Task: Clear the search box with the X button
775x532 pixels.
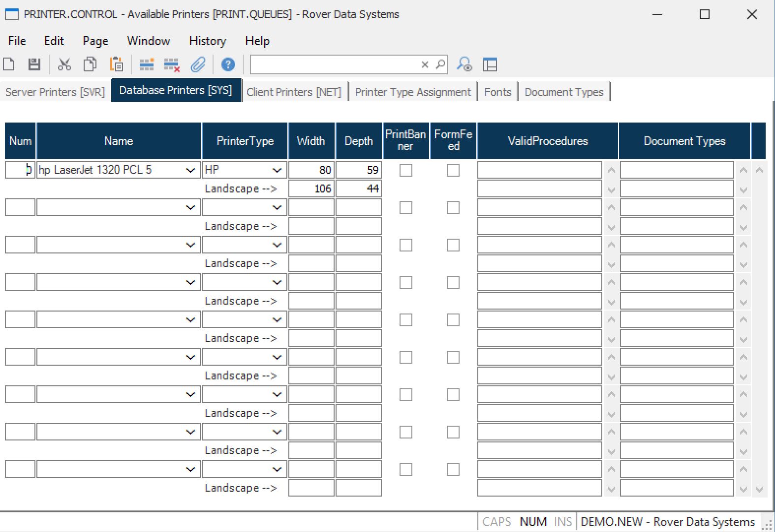Action: click(425, 64)
